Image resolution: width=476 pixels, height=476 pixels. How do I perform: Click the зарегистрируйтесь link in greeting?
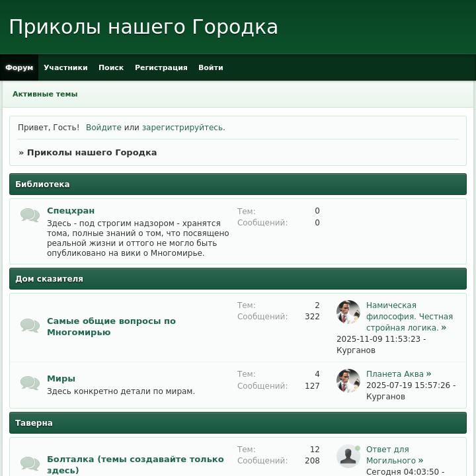[x=182, y=128]
